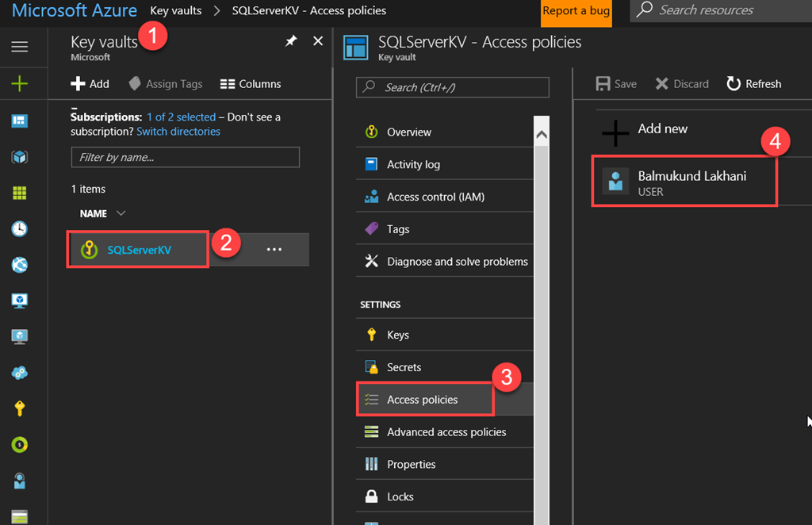Screen dimensions: 812x525
Task: Expand the NAME column sort chevron
Action: click(121, 213)
